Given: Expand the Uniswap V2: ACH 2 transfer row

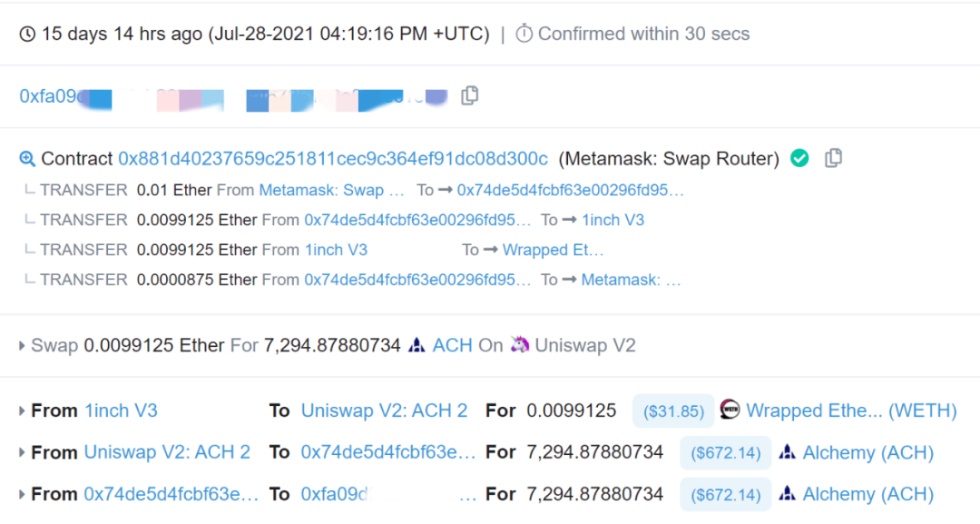Looking at the screenshot, I should (20, 452).
